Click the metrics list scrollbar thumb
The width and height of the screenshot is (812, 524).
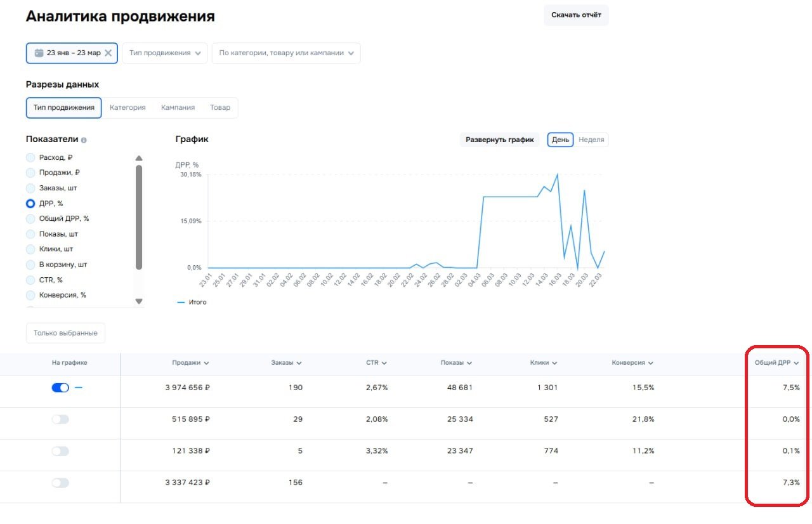(139, 217)
